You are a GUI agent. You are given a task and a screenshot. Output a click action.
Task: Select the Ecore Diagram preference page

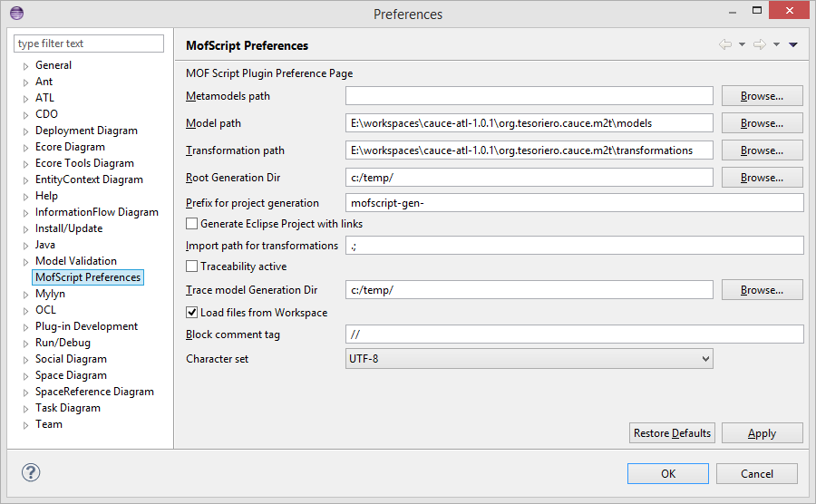[70, 147]
